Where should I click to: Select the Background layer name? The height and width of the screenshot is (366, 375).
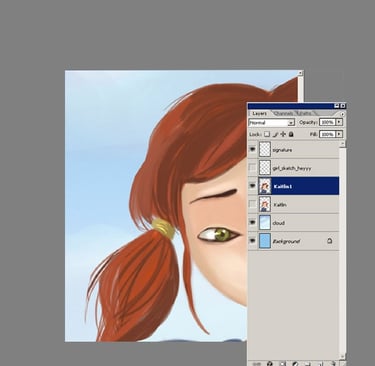pos(286,241)
